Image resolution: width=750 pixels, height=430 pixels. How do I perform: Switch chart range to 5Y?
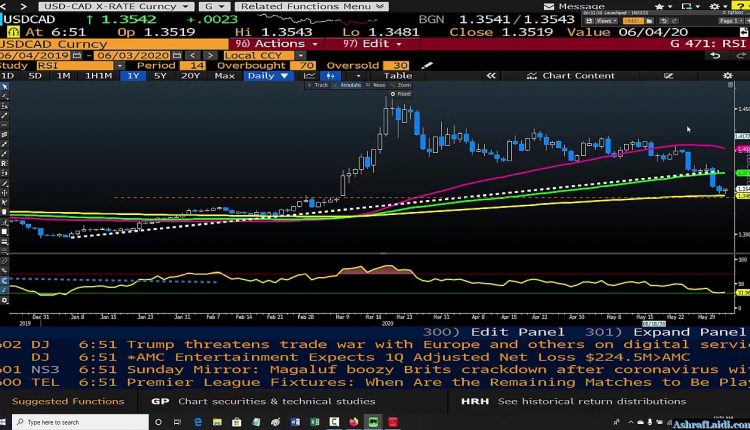pyautogui.click(x=161, y=75)
